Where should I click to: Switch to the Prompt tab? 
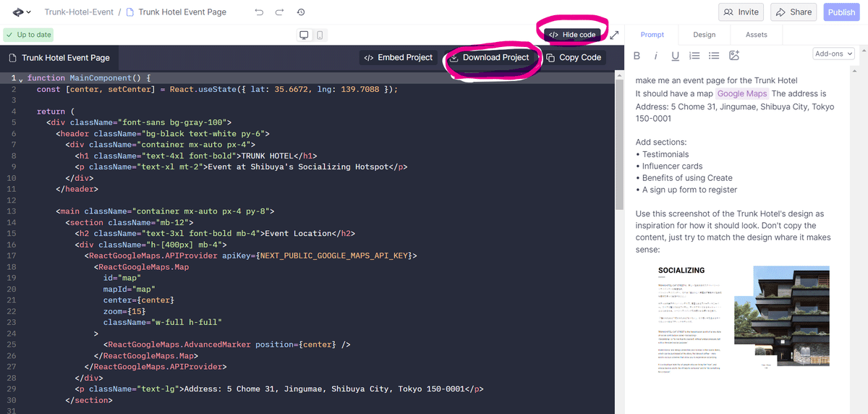652,35
